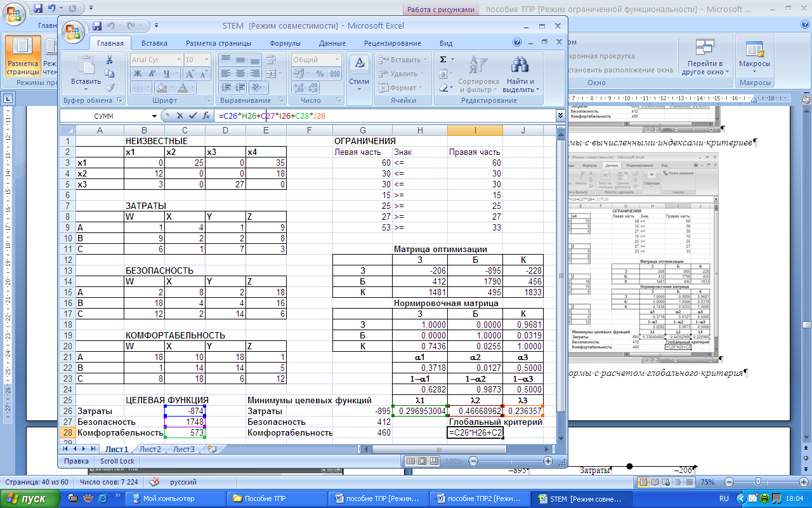Increase decimal places shown

(299, 88)
